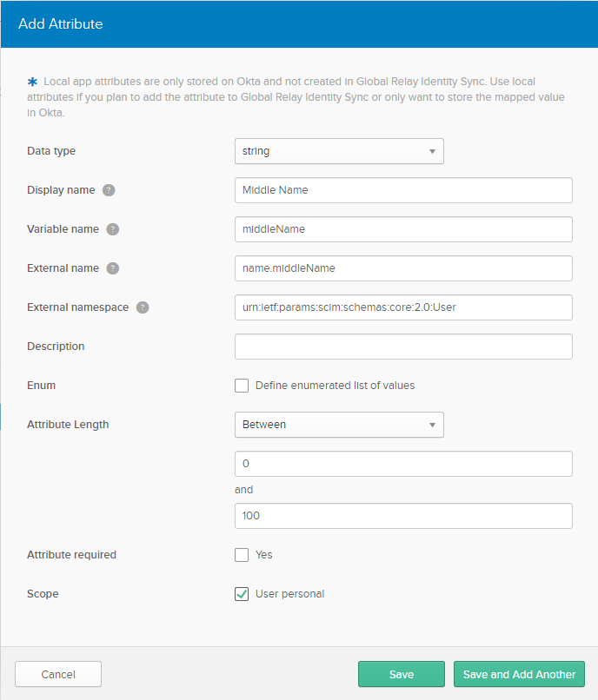The height and width of the screenshot is (700, 598).
Task: Click the External name help icon
Action: pyautogui.click(x=112, y=268)
